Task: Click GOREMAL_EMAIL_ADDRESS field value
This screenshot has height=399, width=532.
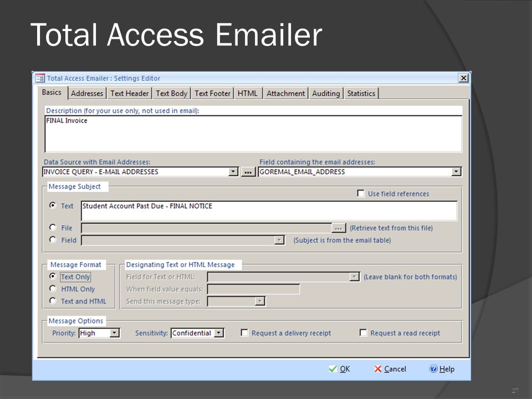Action: point(302,172)
